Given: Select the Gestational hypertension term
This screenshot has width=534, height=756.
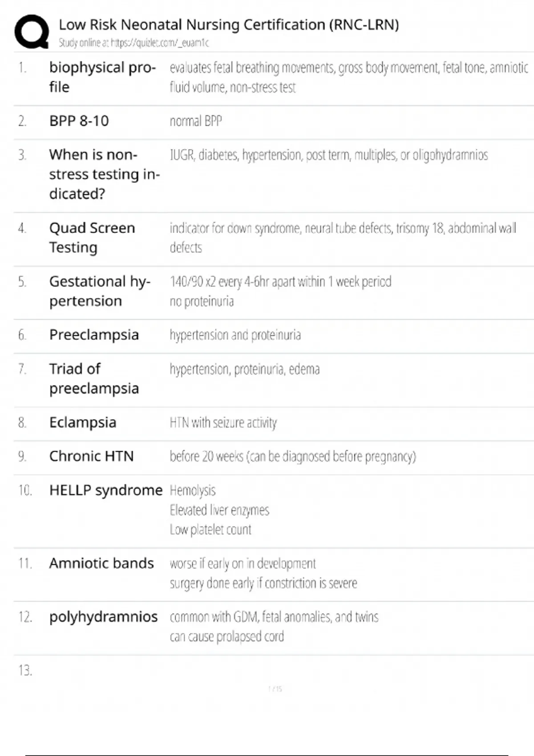Looking at the screenshot, I should click(x=100, y=291).
